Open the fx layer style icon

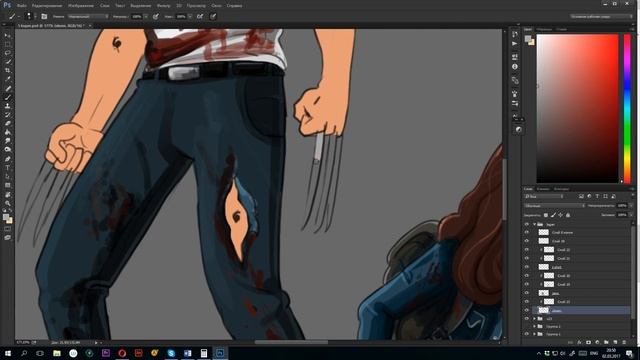coord(579,342)
